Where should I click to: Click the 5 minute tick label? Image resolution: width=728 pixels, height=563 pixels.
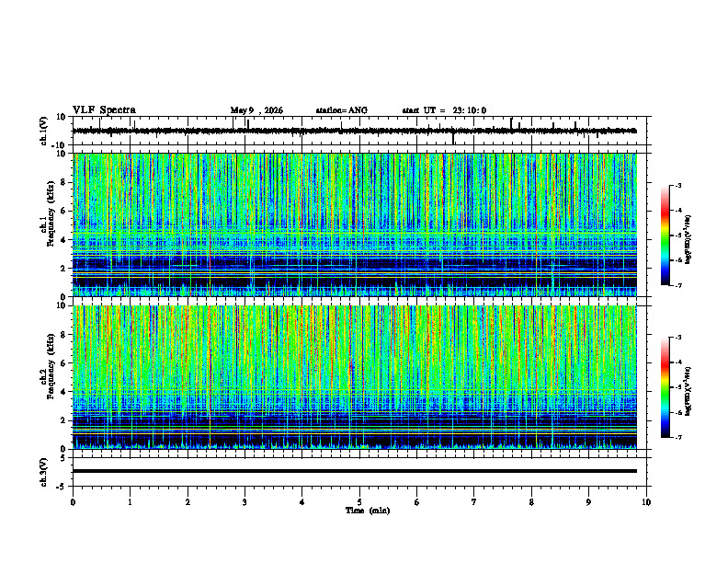click(359, 502)
